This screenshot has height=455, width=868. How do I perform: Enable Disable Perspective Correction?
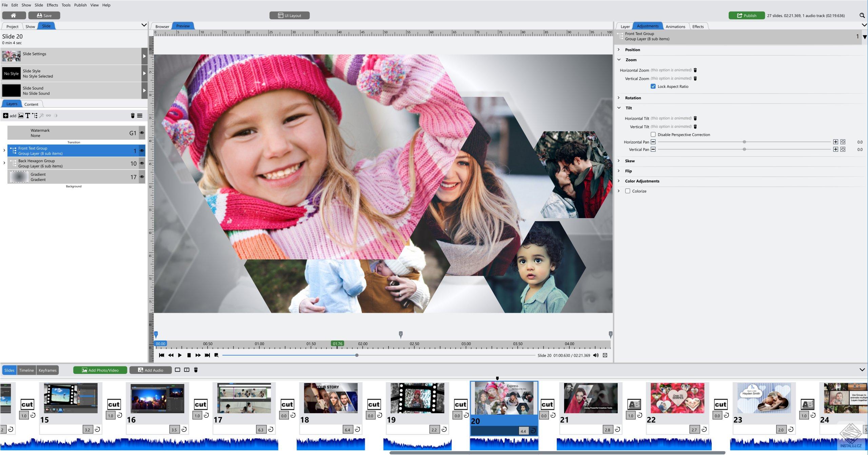click(x=654, y=134)
